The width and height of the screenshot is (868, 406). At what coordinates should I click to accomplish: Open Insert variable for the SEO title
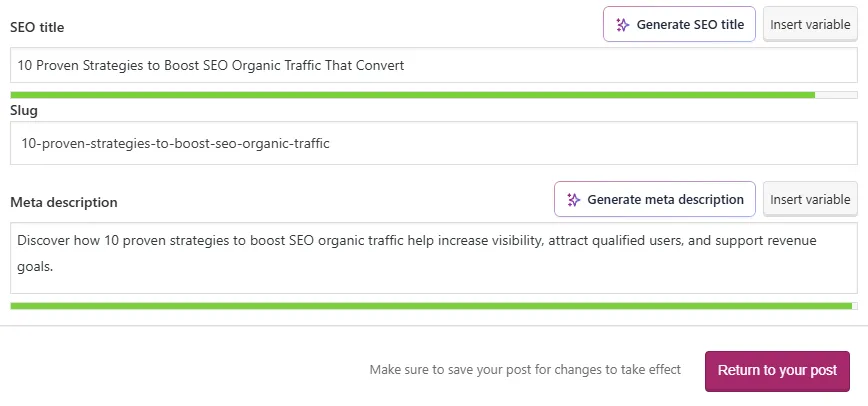810,25
